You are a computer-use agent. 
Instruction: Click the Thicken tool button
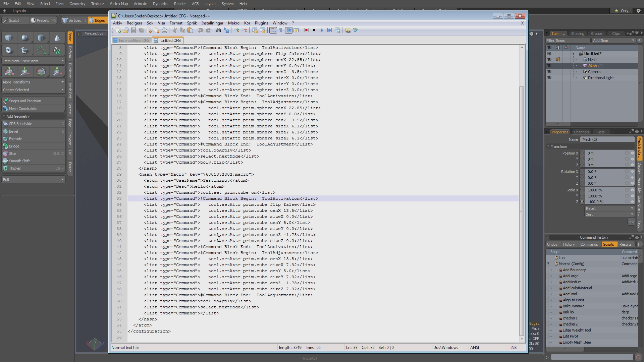click(15, 168)
